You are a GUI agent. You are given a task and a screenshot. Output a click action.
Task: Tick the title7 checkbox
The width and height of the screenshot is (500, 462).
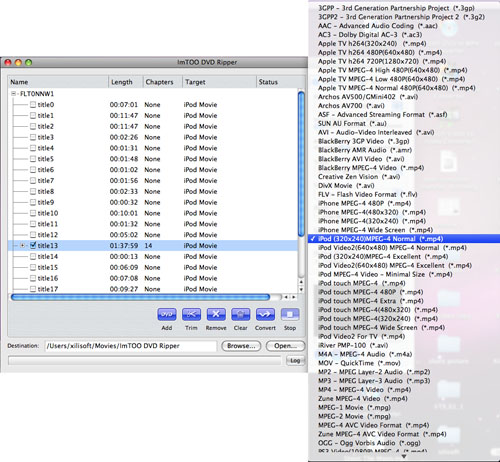[x=33, y=181]
